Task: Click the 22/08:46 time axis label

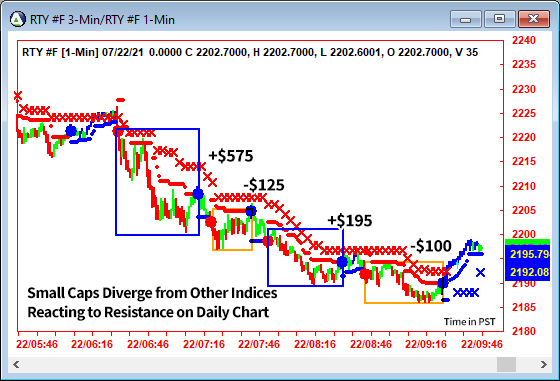Action: (371, 344)
